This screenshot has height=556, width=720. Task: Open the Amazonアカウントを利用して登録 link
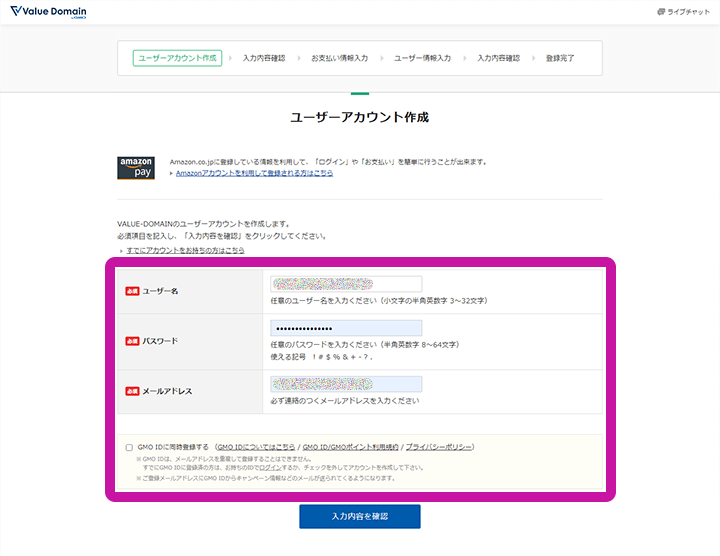coord(255,173)
